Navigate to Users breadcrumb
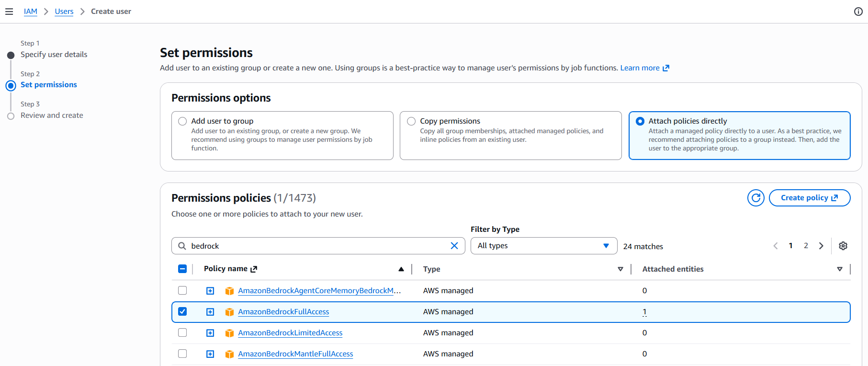868x366 pixels. pyautogui.click(x=64, y=11)
